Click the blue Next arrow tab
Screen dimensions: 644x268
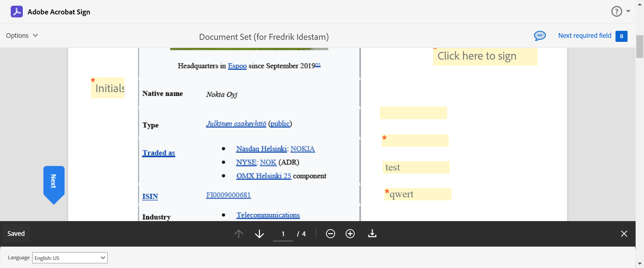click(54, 182)
